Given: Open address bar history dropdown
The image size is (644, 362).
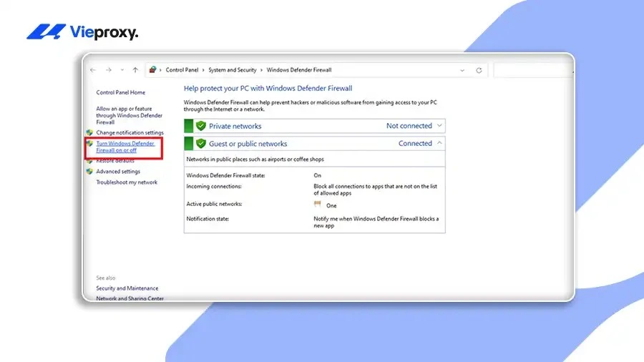Looking at the screenshot, I should 462,71.
